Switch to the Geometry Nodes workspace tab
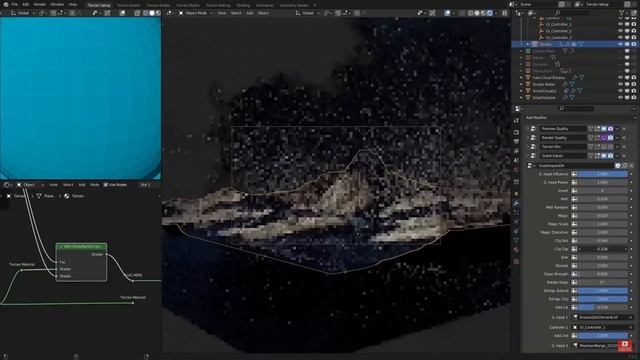Image resolution: width=640 pixels, height=360 pixels. [294, 5]
